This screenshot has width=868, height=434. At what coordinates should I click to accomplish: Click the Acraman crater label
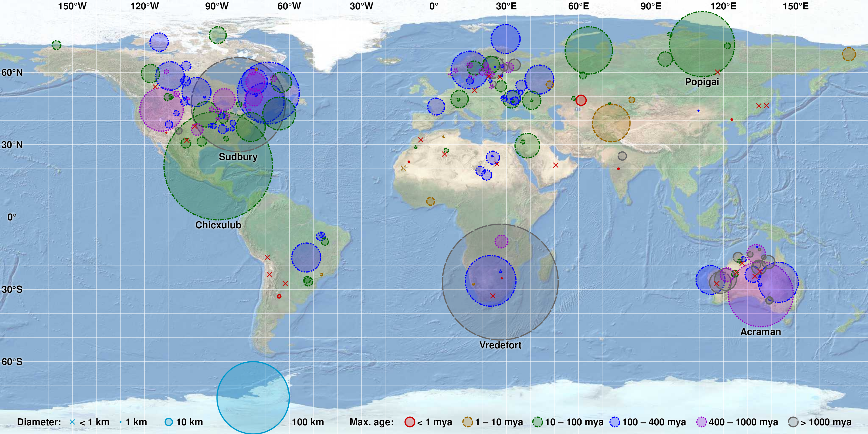point(760,332)
